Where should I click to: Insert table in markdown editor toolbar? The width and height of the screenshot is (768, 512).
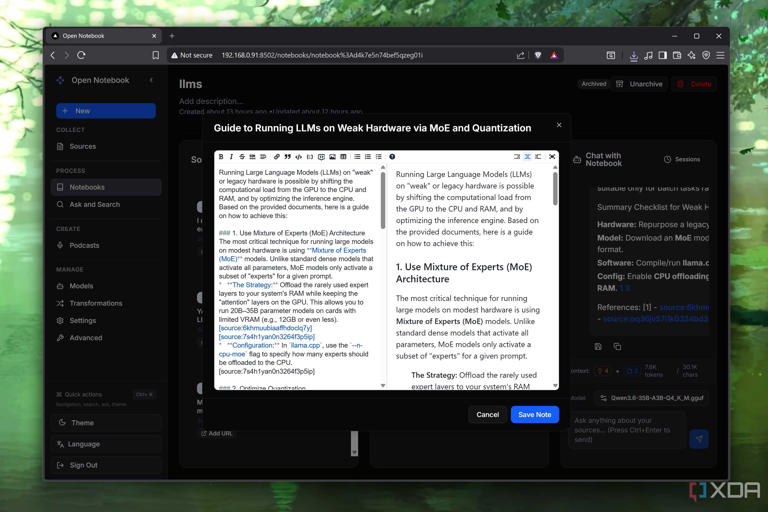click(343, 157)
